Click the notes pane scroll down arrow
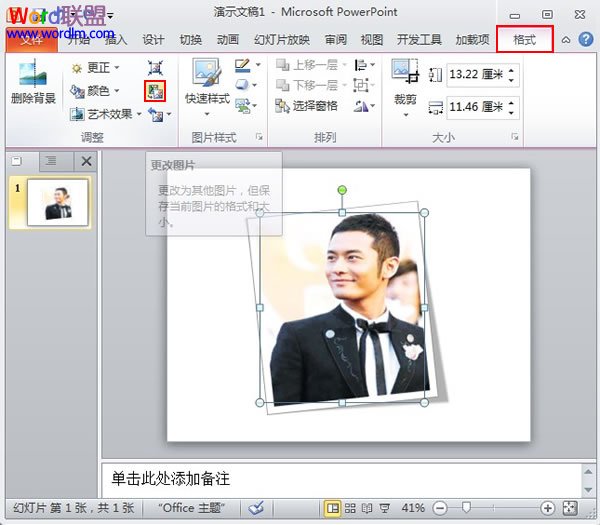The image size is (600, 525). pyautogui.click(x=589, y=490)
